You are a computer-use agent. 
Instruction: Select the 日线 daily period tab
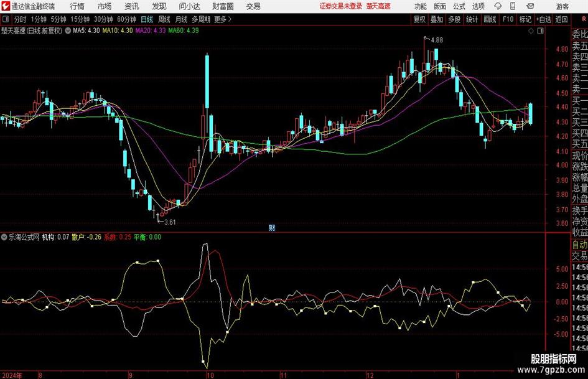click(x=147, y=19)
